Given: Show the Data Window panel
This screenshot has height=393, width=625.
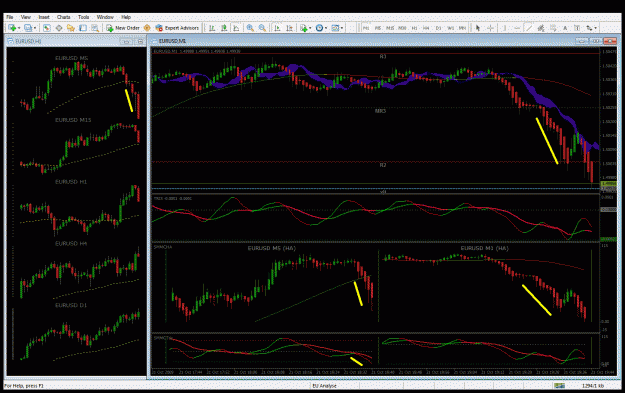Looking at the screenshot, I should pyautogui.click(x=59, y=28).
